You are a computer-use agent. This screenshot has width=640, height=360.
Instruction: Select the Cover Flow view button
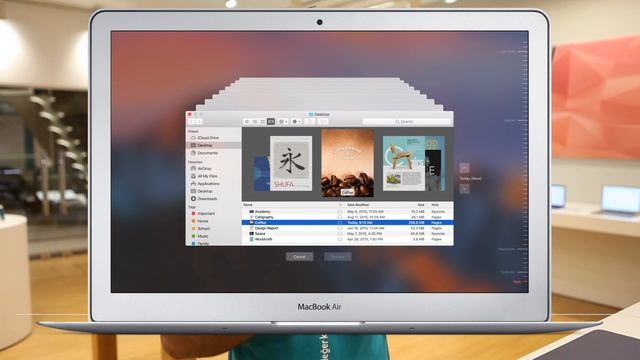click(x=271, y=122)
